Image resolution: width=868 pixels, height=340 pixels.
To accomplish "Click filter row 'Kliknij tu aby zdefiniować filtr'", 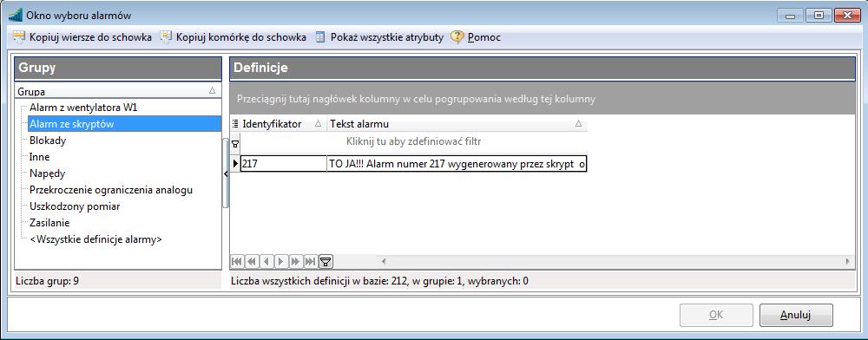I will [x=413, y=141].
